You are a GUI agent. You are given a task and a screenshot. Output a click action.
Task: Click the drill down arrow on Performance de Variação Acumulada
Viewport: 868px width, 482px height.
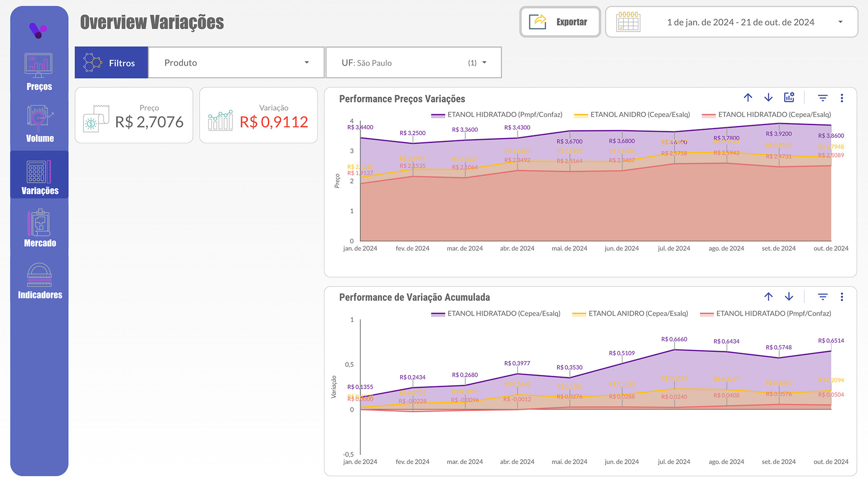tap(789, 296)
